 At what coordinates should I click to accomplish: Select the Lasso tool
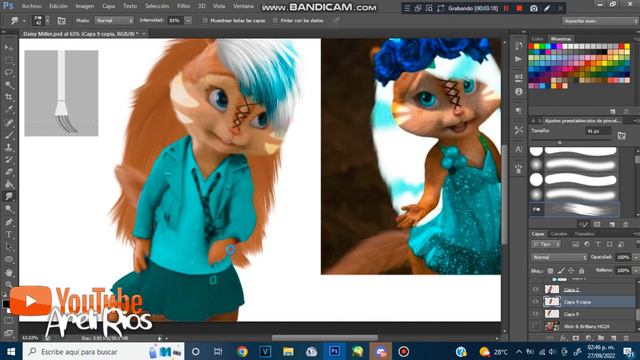click(x=9, y=73)
